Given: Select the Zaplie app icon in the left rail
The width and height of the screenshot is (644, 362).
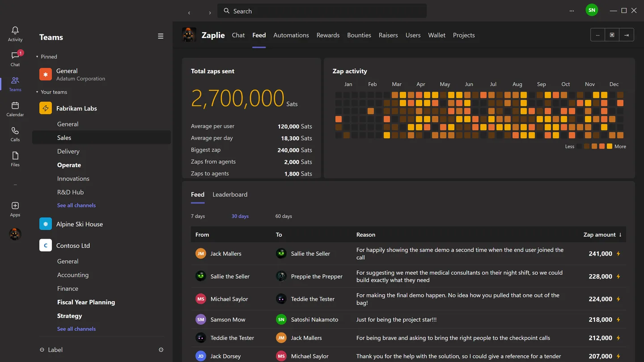Looking at the screenshot, I should coord(15,234).
